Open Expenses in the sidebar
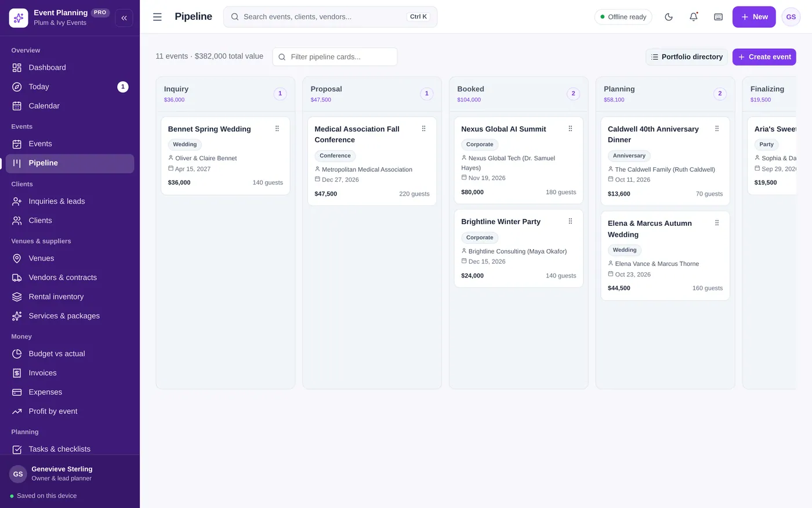The image size is (812, 508). click(x=70, y=392)
